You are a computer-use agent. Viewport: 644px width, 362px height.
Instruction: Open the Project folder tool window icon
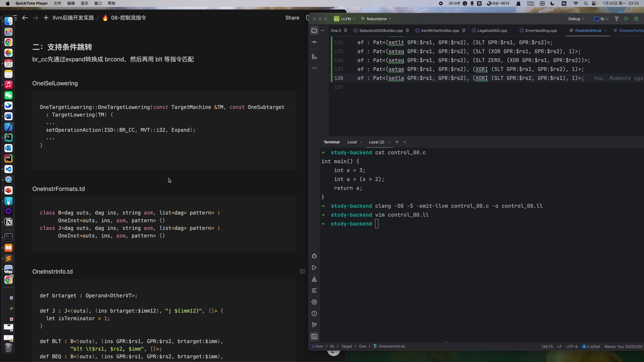click(x=314, y=30)
